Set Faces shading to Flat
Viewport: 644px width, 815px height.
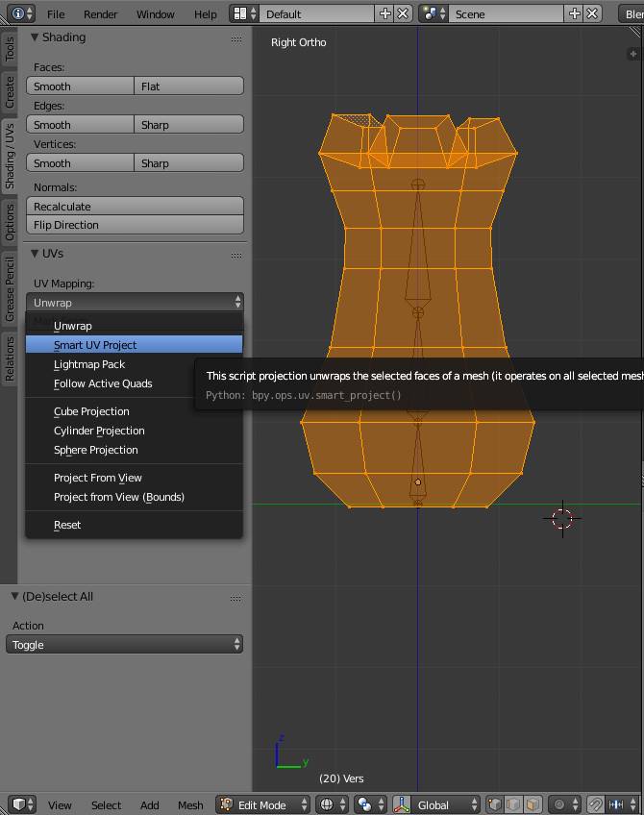click(188, 86)
